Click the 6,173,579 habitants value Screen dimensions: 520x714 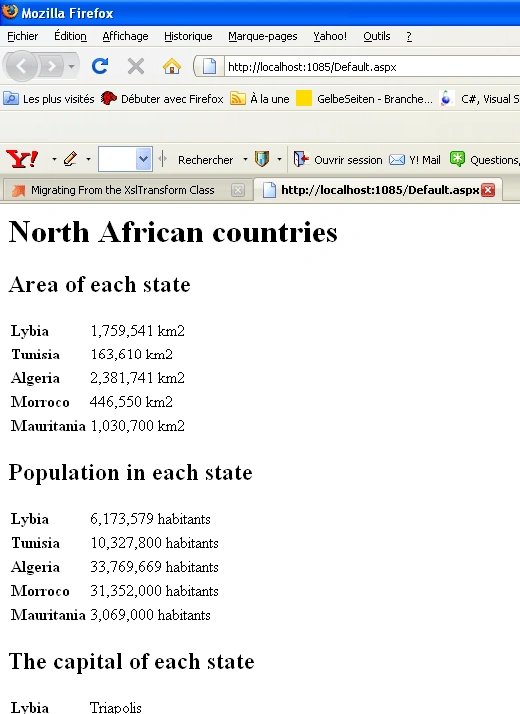150,519
